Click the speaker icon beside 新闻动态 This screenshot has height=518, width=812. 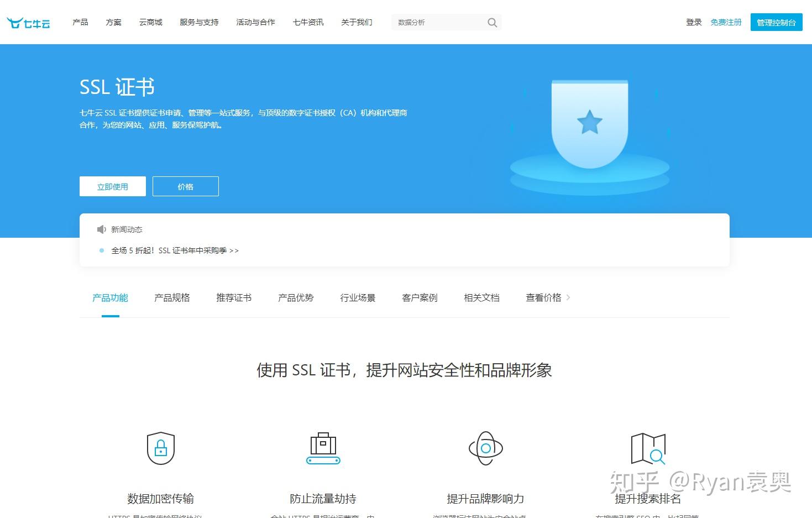[101, 229]
